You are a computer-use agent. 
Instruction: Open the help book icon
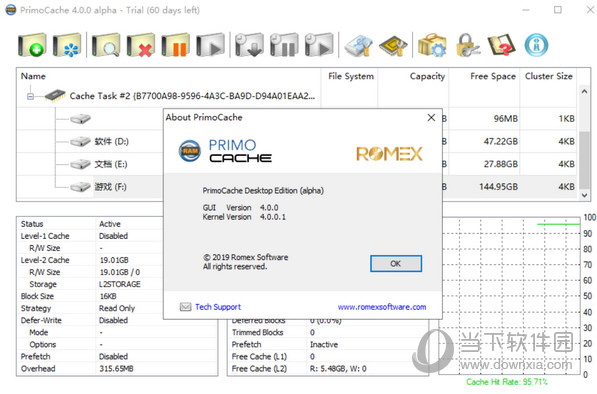tap(502, 45)
